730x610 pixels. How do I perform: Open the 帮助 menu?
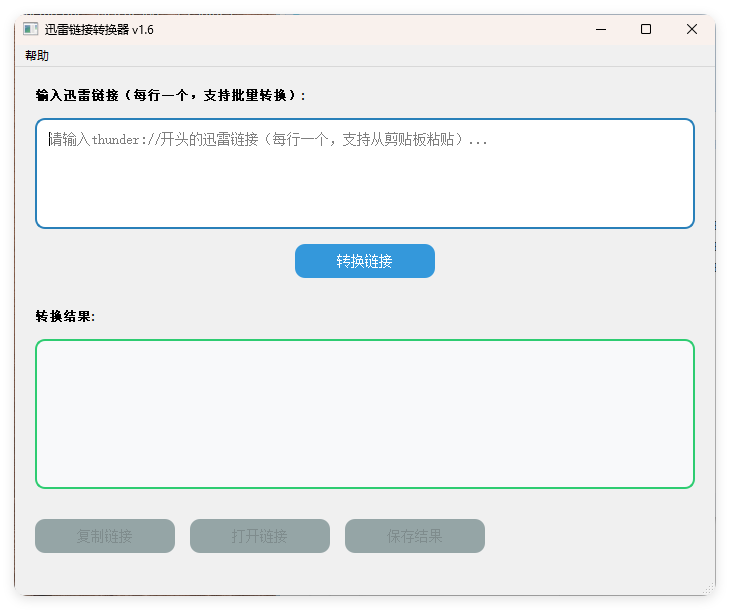pos(37,56)
